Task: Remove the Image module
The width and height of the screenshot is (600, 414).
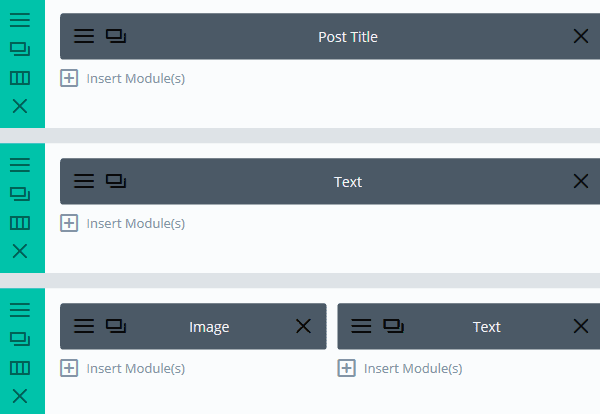Action: (303, 326)
